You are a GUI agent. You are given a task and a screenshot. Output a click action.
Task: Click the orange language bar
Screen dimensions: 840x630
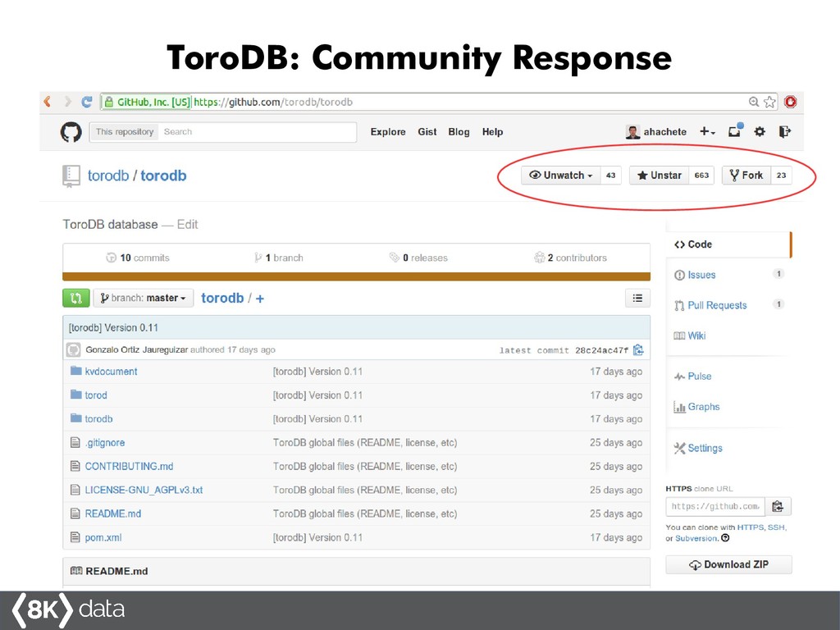tap(356, 276)
